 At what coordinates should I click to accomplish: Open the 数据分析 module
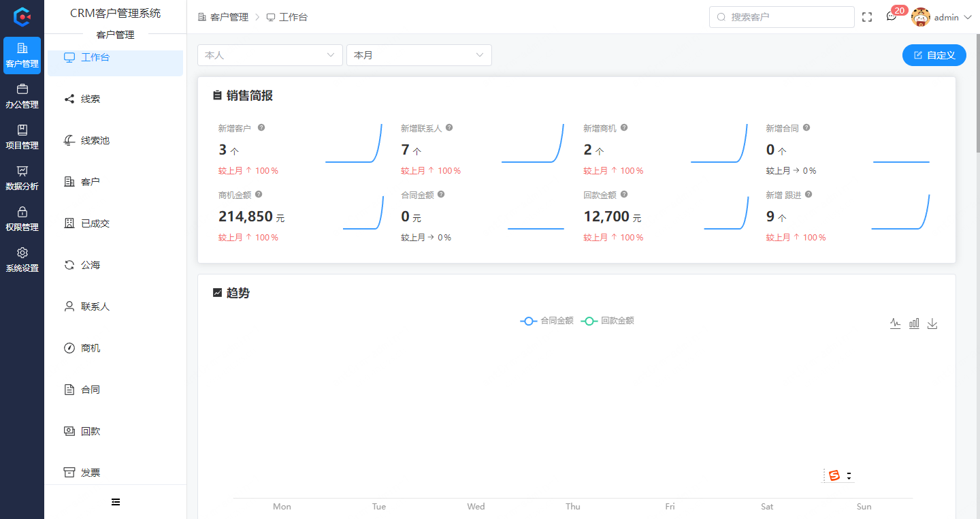point(22,178)
